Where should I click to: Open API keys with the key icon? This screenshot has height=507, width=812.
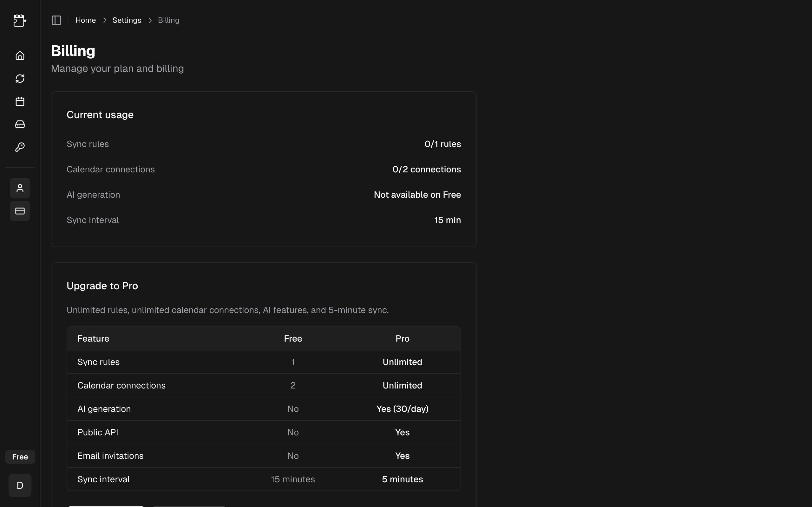pos(20,147)
